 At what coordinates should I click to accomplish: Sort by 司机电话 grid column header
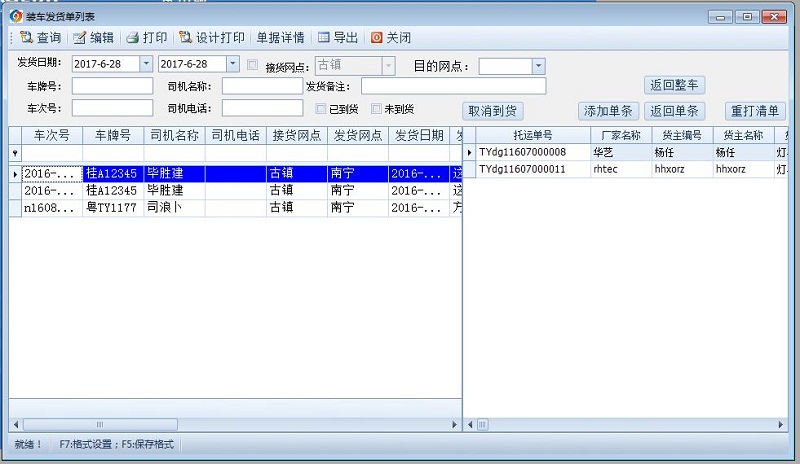point(236,135)
